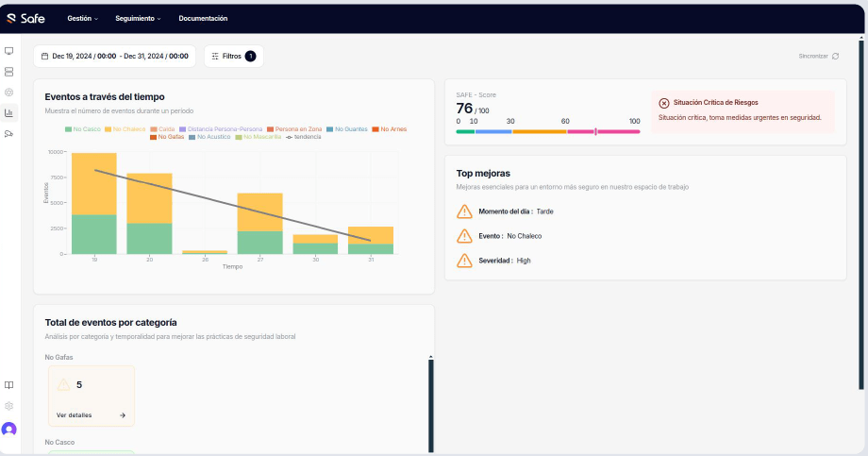Click Ver detalles on No Gafas card
The width and height of the screenshot is (868, 456).
(x=75, y=414)
